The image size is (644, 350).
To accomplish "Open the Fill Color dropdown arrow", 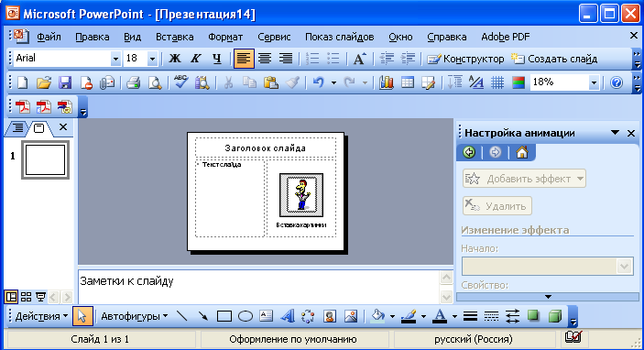I will (392, 316).
